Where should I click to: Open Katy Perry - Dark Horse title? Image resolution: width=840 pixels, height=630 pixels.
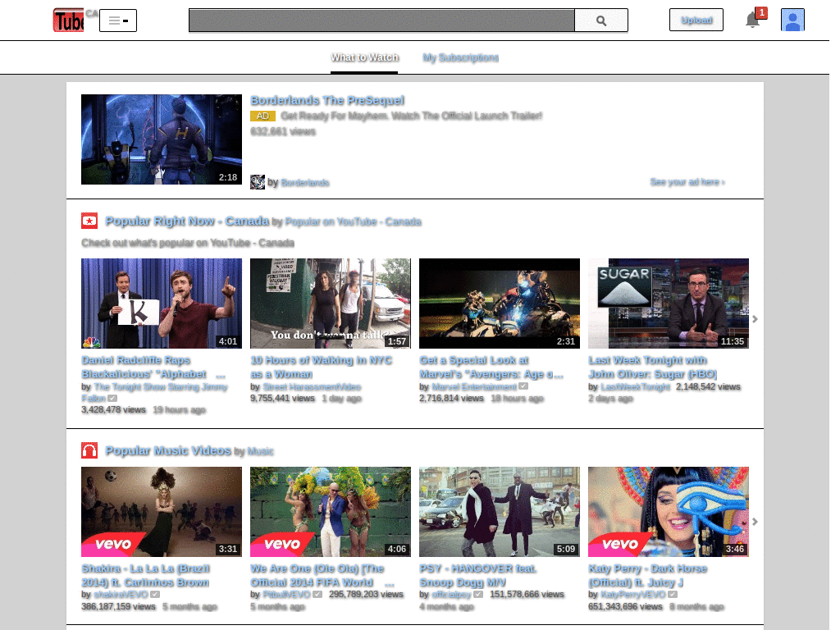(x=648, y=575)
